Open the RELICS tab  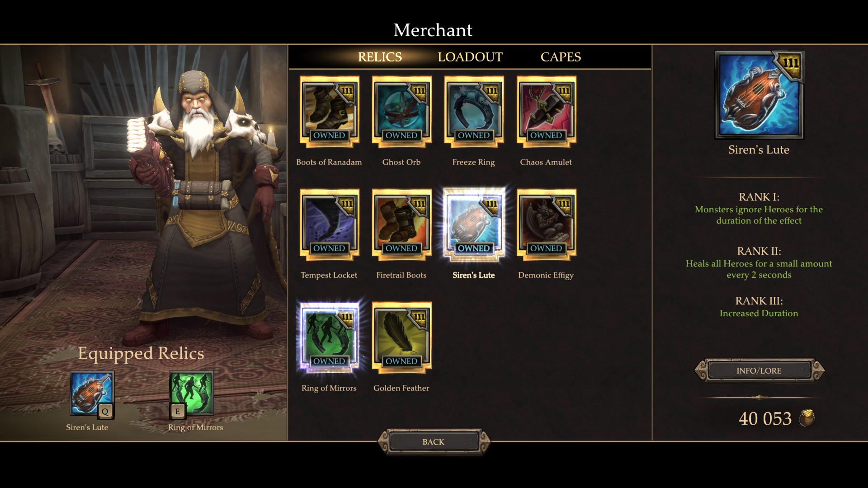[x=380, y=57]
